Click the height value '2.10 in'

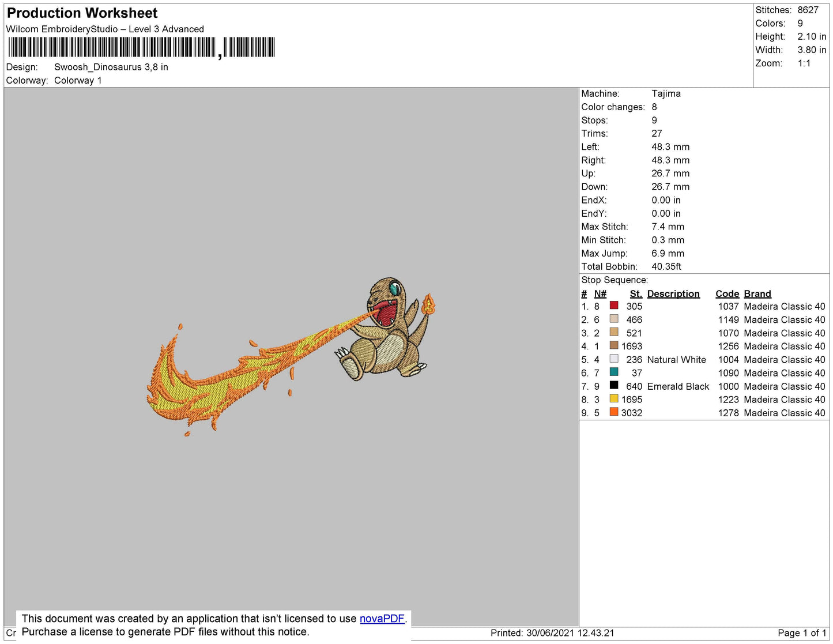tap(812, 36)
